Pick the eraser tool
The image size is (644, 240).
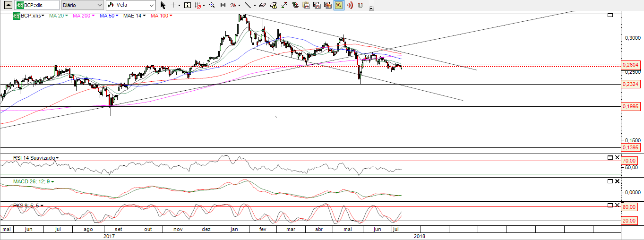[x=262, y=5]
